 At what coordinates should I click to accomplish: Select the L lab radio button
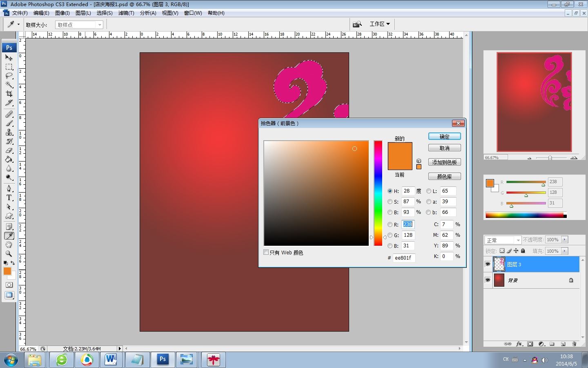point(429,191)
